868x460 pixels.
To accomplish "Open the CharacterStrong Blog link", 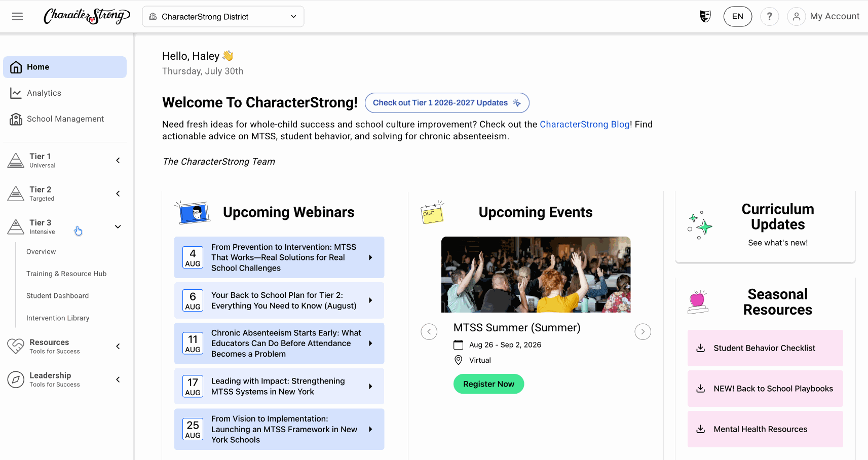I will click(x=585, y=125).
